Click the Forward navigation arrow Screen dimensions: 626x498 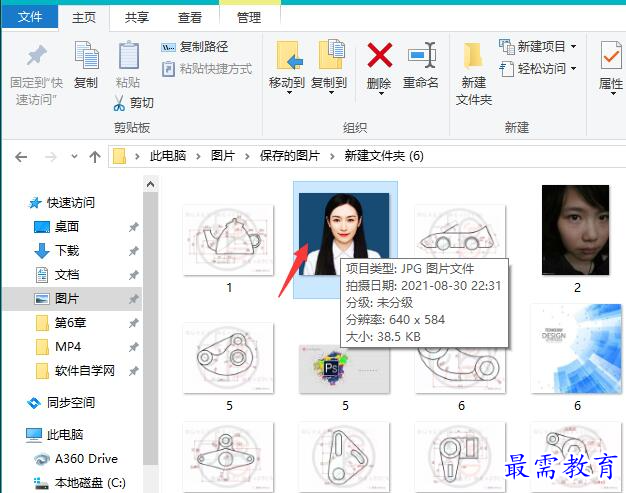tap(51, 157)
